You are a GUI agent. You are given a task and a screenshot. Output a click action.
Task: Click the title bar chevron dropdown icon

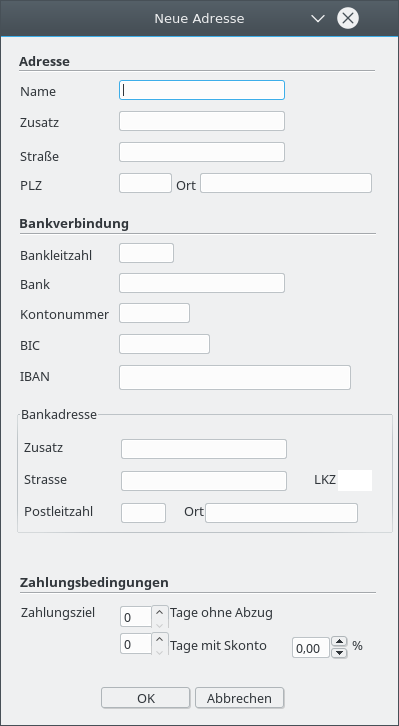[318, 19]
